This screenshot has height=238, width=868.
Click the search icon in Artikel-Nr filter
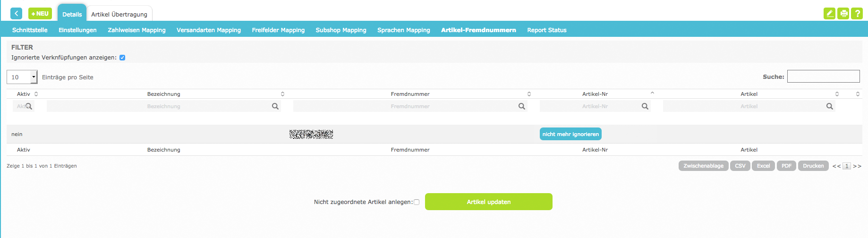(645, 106)
